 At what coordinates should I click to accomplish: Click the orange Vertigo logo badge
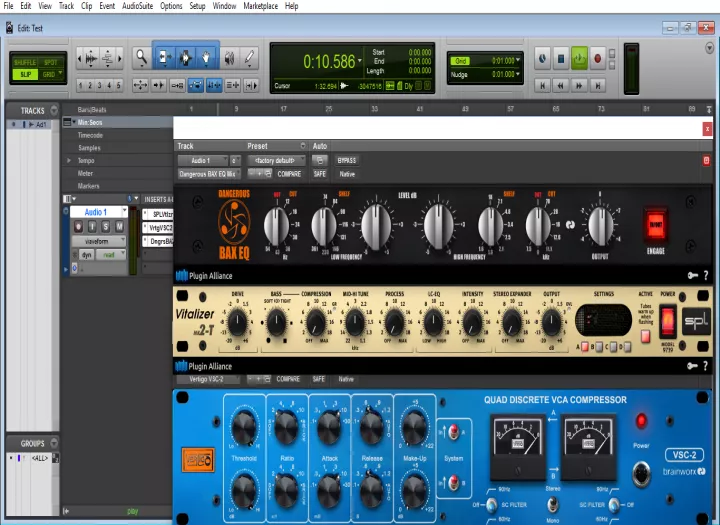click(198, 460)
